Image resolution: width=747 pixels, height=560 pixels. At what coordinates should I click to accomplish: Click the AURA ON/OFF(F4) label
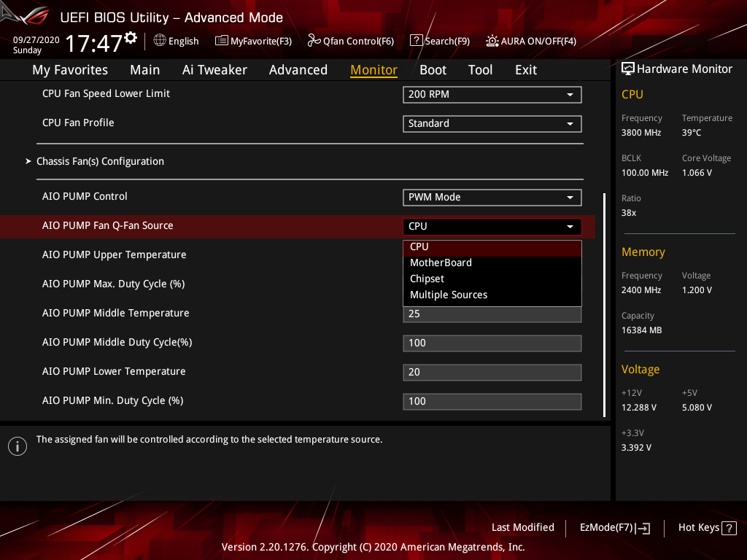538,41
